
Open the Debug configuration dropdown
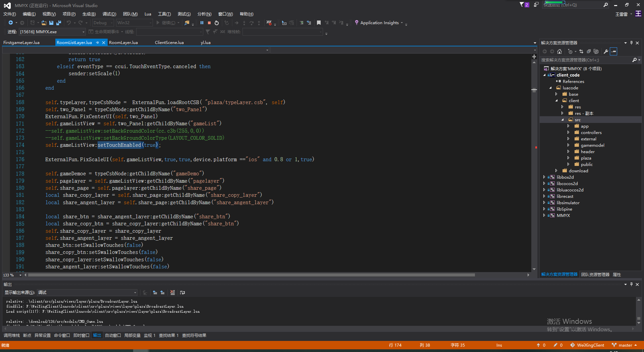point(103,23)
